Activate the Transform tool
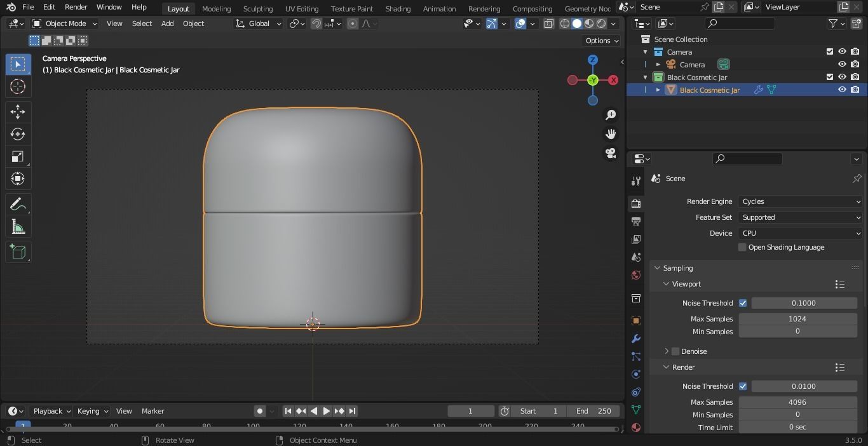The width and height of the screenshot is (868, 446). (x=18, y=179)
